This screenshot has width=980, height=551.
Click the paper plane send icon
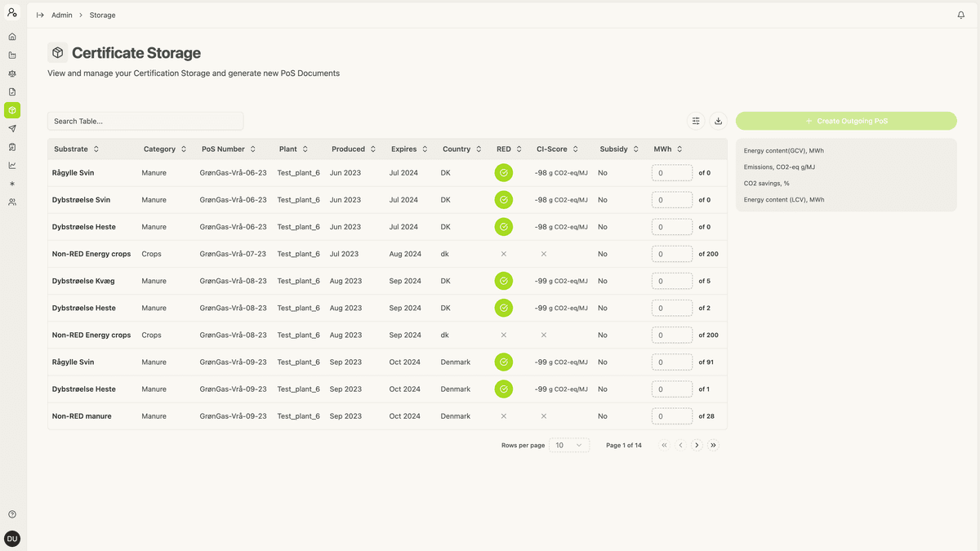(x=12, y=129)
